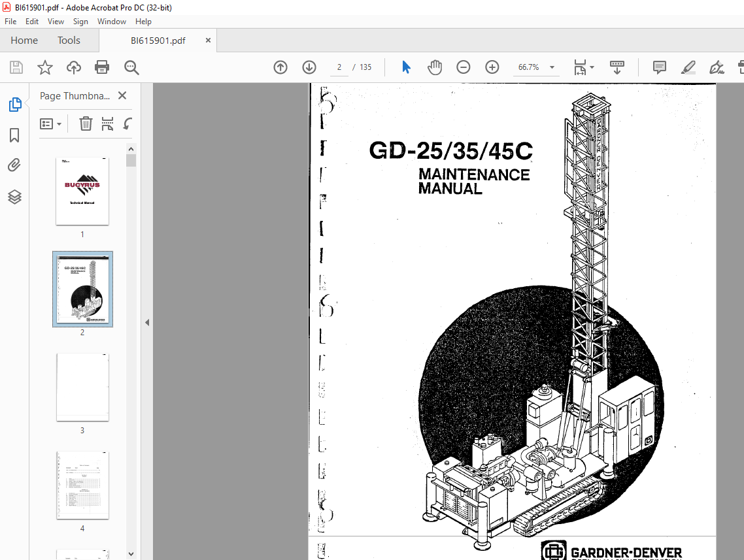Screen dimensions: 744x560
Task: Go to previous page arrow
Action: [x=280, y=67]
